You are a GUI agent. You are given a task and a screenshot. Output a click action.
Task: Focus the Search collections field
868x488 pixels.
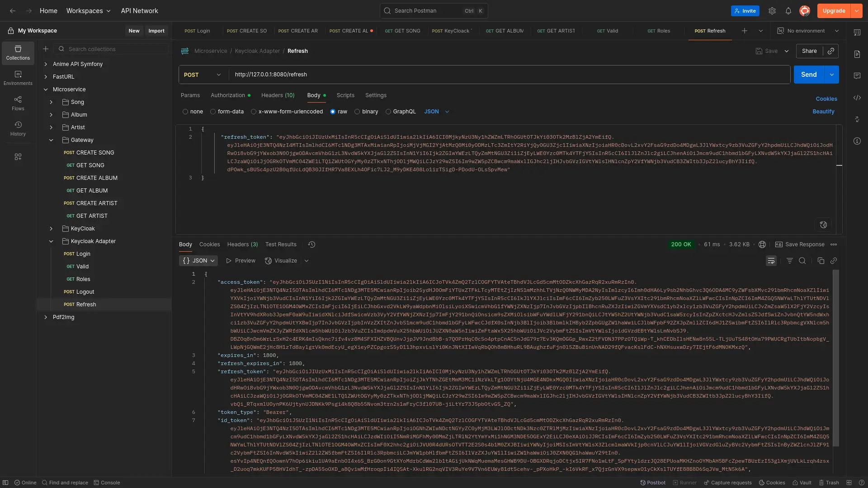click(111, 49)
